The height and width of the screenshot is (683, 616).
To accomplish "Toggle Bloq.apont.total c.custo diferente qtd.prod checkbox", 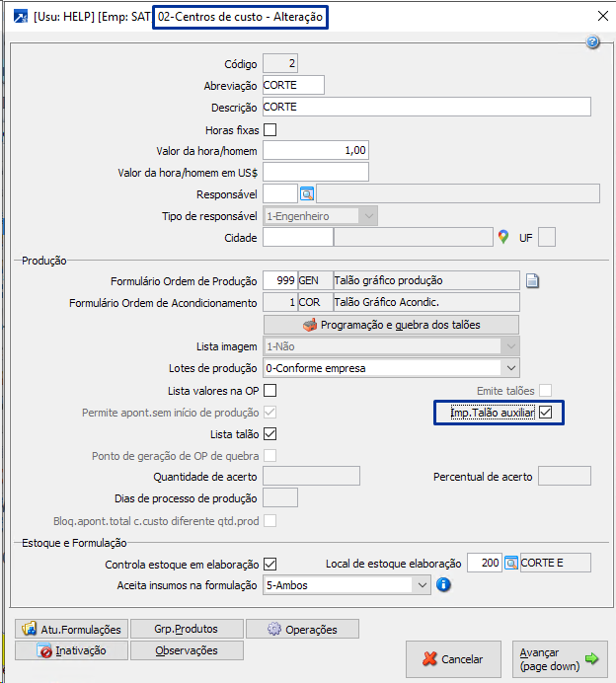I will 270,520.
